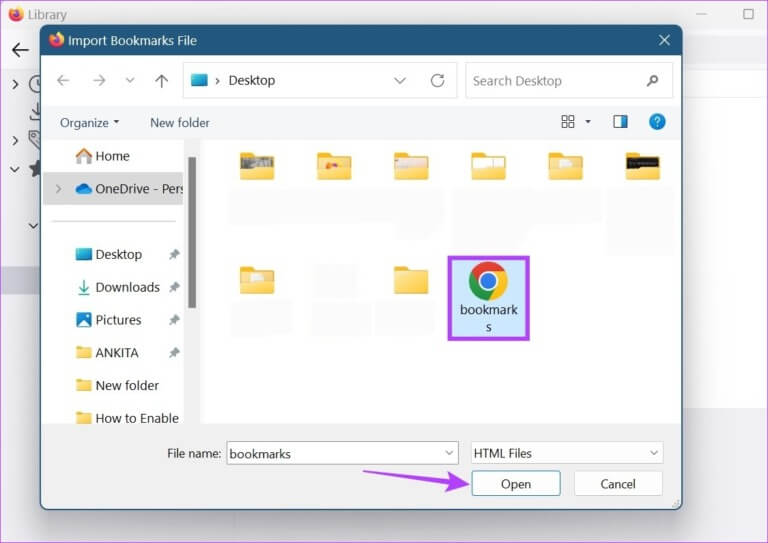Open Desktop in quick access
768x543 pixels.
point(109,255)
